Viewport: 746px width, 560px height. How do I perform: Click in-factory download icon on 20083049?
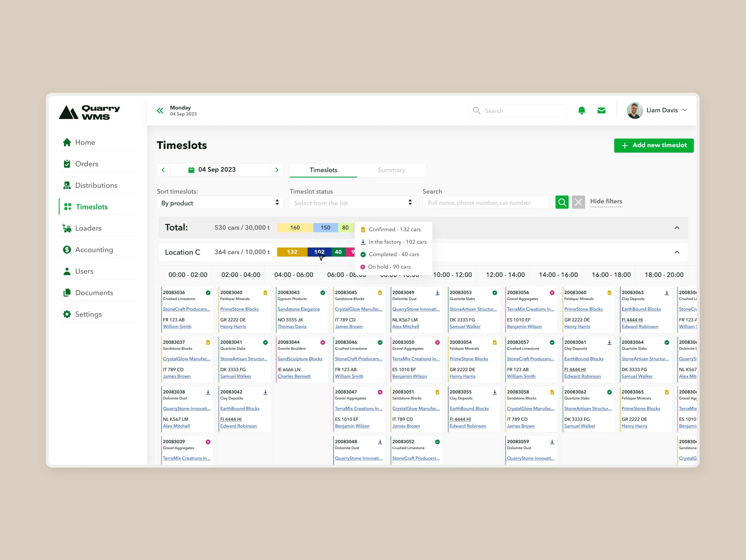(437, 293)
